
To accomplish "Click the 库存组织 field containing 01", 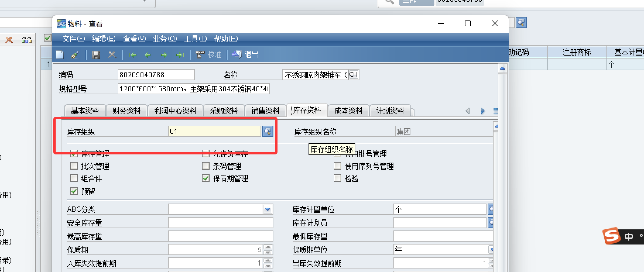I will 214,131.
